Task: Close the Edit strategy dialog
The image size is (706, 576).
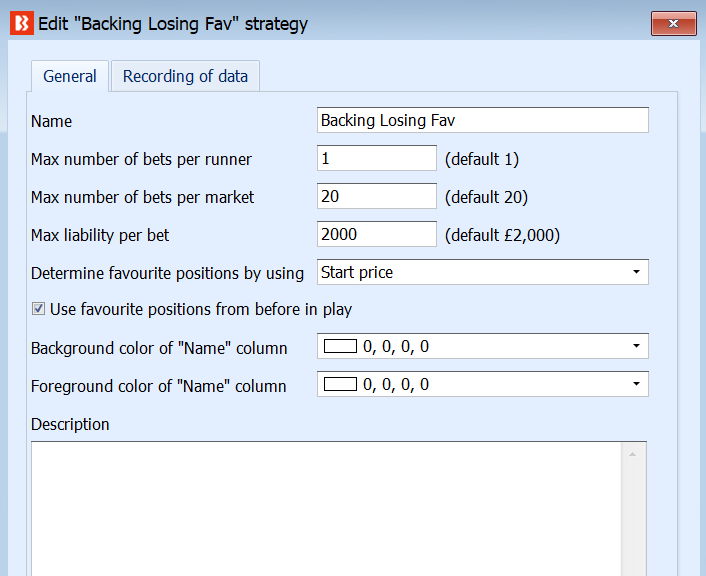Action: (x=674, y=23)
